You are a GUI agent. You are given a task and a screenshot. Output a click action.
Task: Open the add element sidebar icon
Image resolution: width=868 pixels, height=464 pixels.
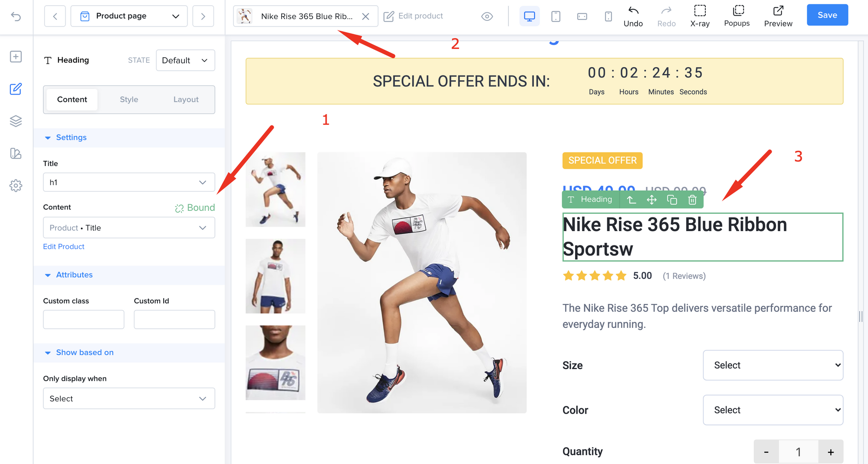[16, 57]
